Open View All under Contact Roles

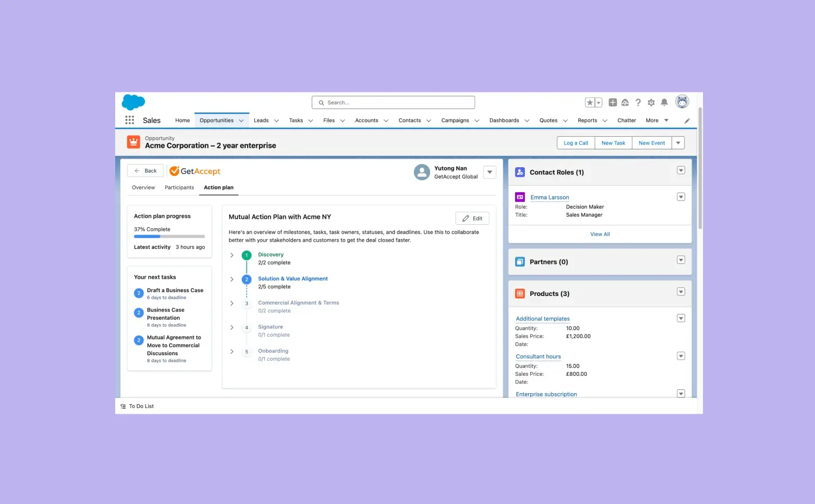coord(599,234)
